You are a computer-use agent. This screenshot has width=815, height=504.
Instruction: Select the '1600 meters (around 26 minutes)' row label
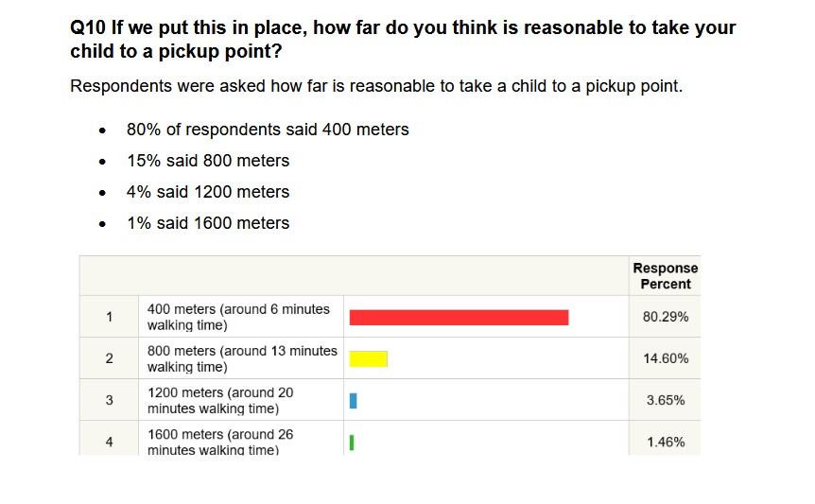click(x=220, y=442)
